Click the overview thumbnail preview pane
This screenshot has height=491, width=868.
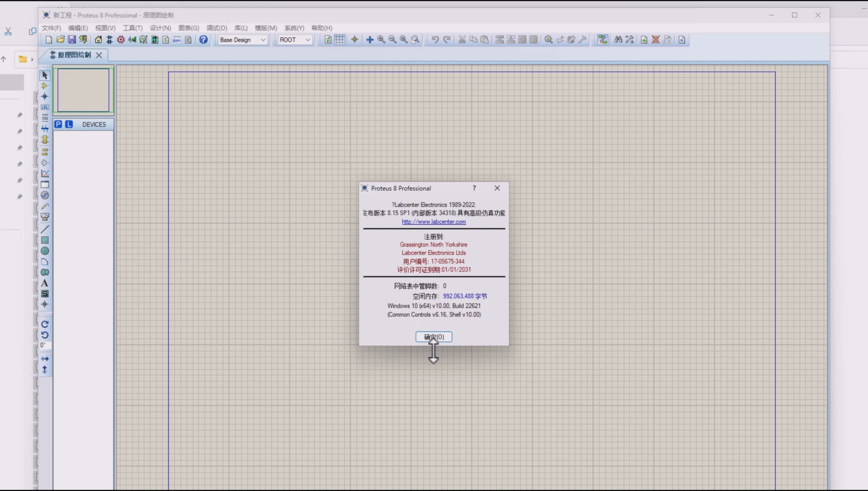click(83, 90)
